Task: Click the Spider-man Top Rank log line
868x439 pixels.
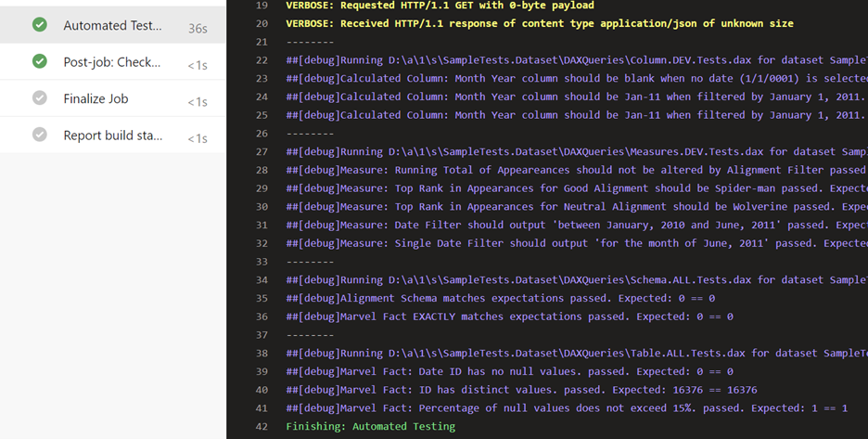Action: click(575, 188)
